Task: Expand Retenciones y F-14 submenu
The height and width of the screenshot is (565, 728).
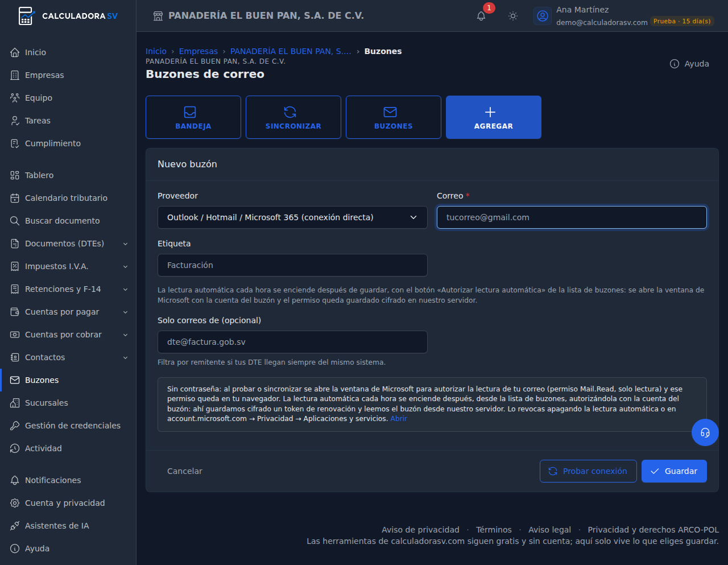Action: 125,289
